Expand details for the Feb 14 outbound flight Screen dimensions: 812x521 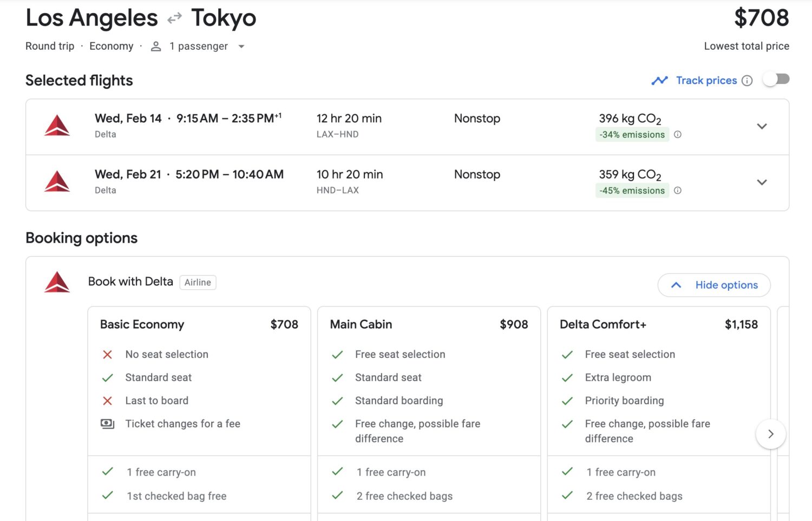point(762,126)
